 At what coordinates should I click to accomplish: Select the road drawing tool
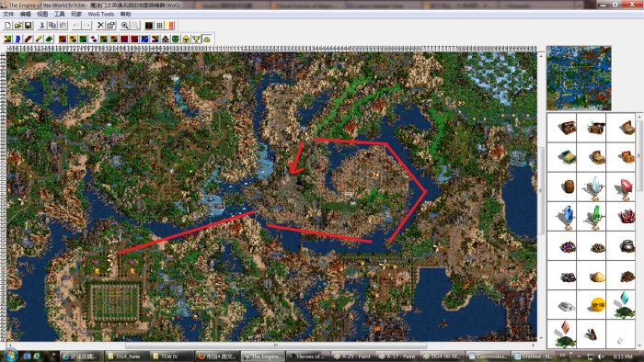(29, 40)
